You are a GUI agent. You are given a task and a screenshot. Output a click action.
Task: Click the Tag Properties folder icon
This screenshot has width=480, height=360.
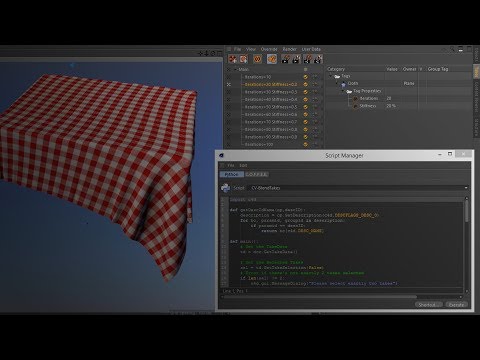pyautogui.click(x=349, y=91)
